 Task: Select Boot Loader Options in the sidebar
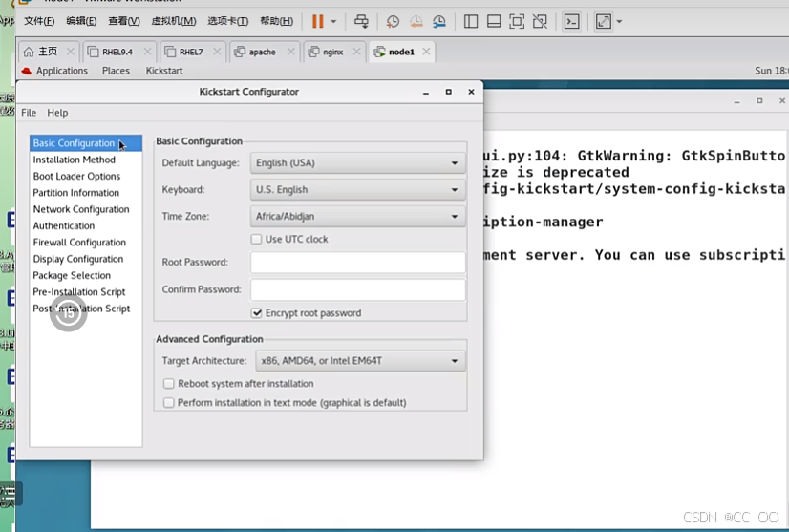(86, 176)
